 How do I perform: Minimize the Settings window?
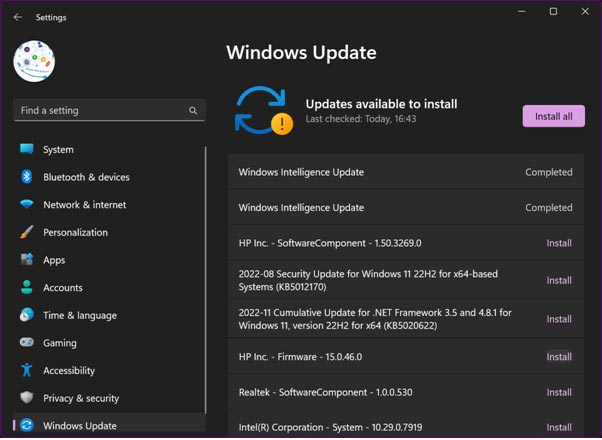(x=521, y=12)
